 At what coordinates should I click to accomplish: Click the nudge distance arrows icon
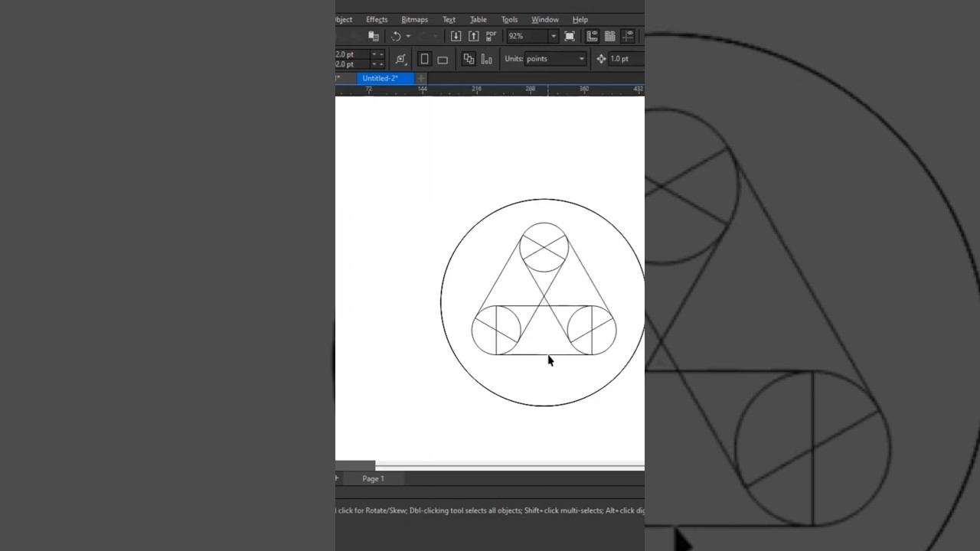tap(601, 59)
